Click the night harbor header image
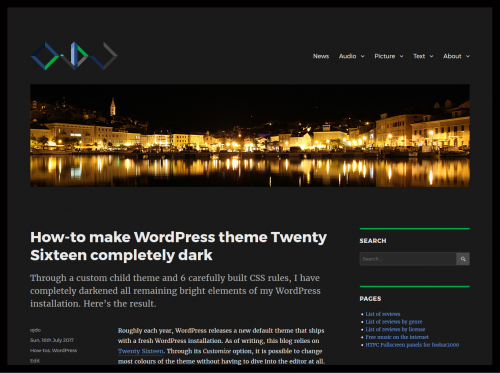The width and height of the screenshot is (500, 373). tap(250, 136)
